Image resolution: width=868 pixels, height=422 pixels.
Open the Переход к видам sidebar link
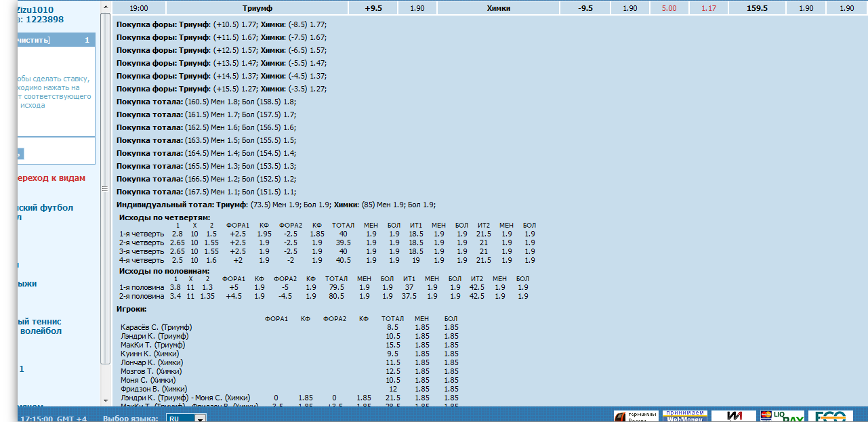[x=51, y=178]
